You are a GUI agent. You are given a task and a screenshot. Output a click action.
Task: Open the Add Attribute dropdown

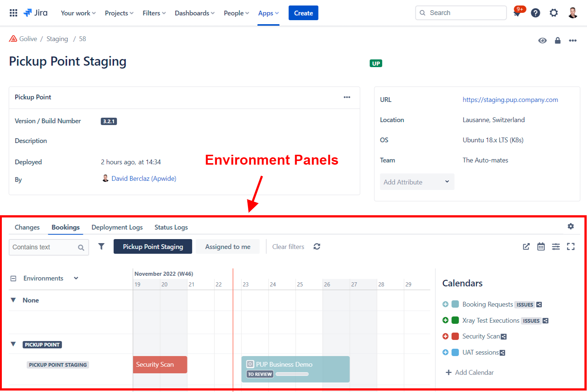coord(417,182)
